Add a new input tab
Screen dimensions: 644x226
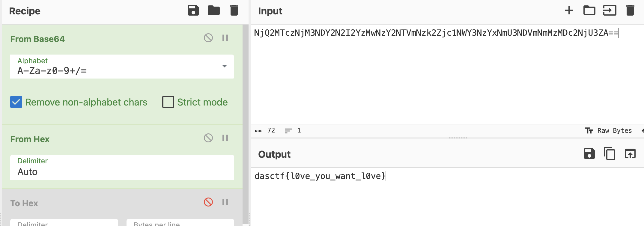point(569,10)
